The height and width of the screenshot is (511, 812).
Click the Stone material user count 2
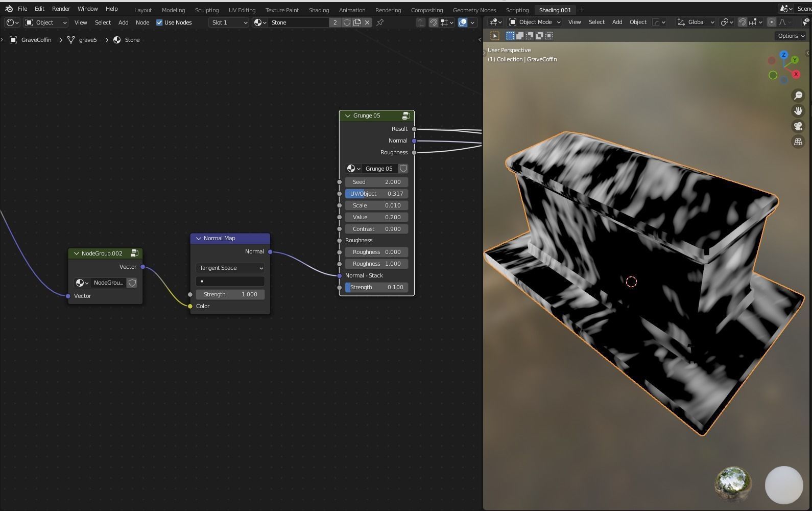point(335,22)
